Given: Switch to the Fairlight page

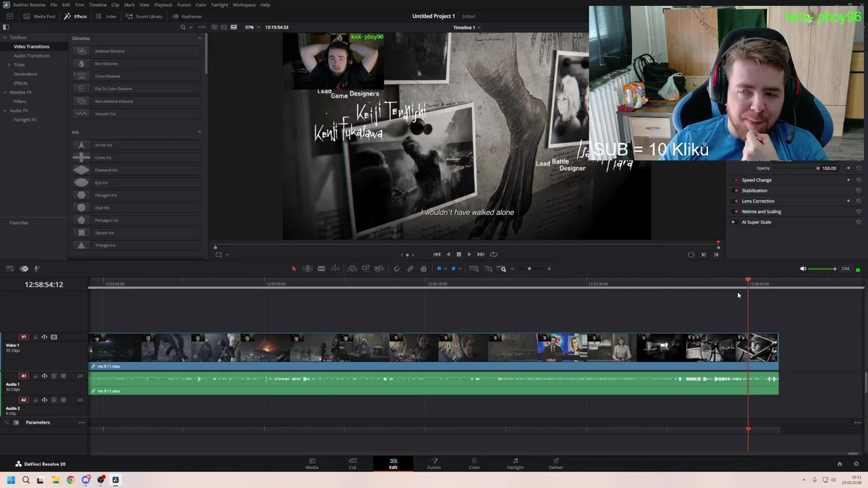Looking at the screenshot, I should coord(515,464).
